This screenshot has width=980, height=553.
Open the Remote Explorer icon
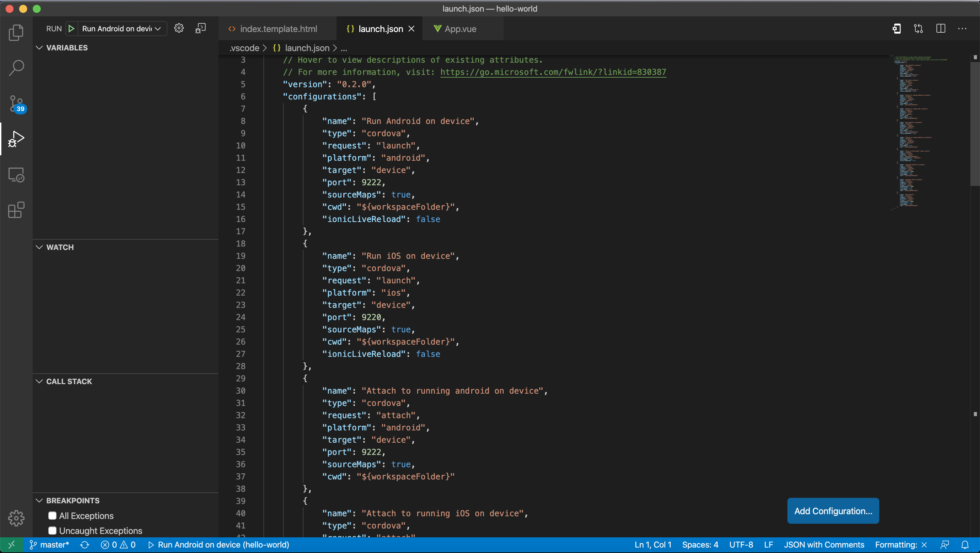pyautogui.click(x=16, y=175)
